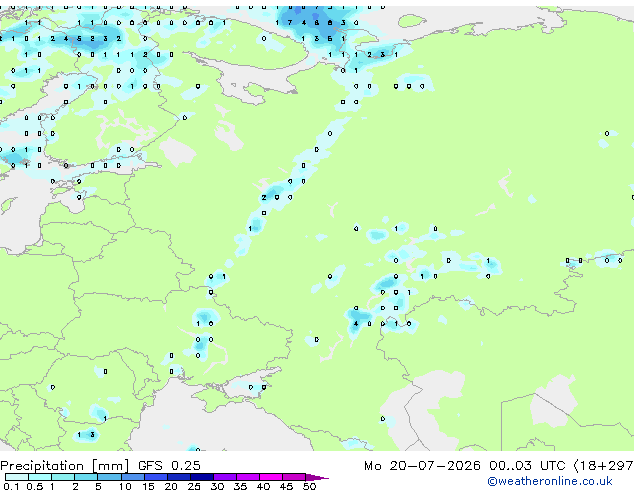
Task: Pick the 5–10 mm legend swatch
Action: (x=109, y=477)
